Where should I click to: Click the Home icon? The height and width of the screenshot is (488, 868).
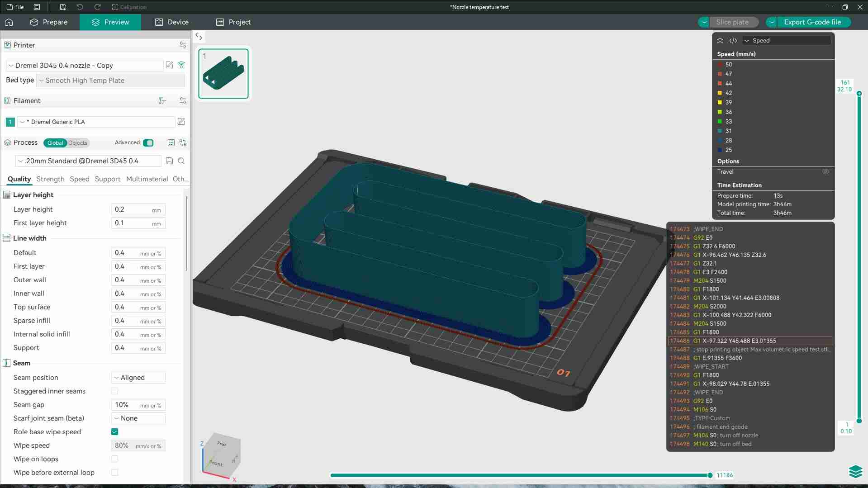(9, 22)
